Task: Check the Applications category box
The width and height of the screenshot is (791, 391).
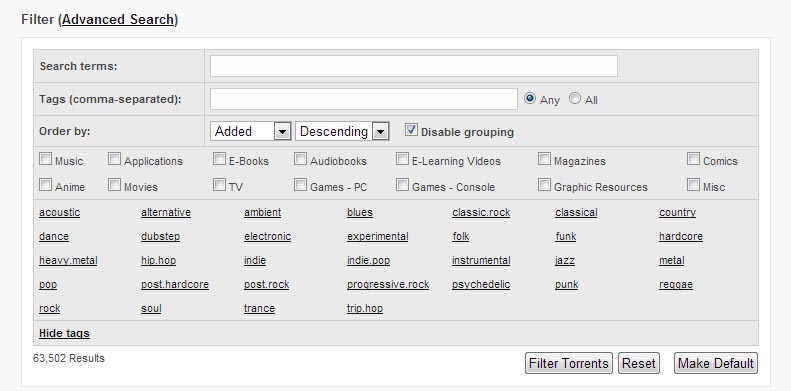Action: [115, 159]
